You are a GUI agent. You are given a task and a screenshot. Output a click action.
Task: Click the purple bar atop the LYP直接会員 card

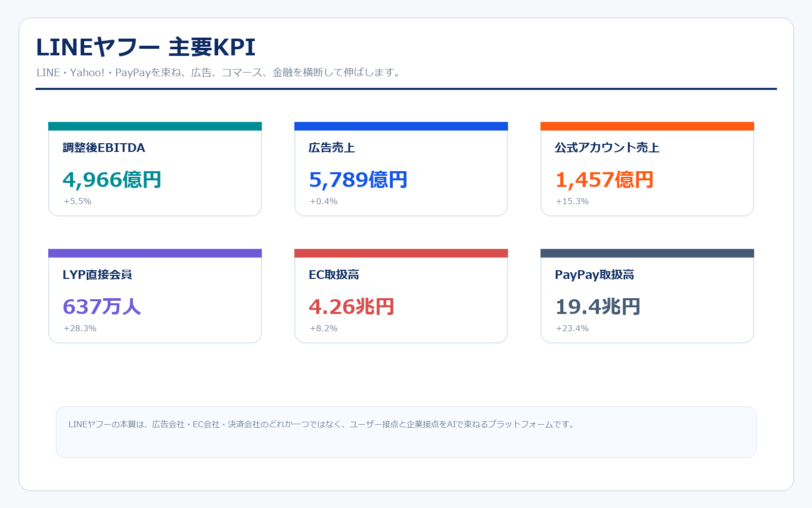[x=155, y=253]
